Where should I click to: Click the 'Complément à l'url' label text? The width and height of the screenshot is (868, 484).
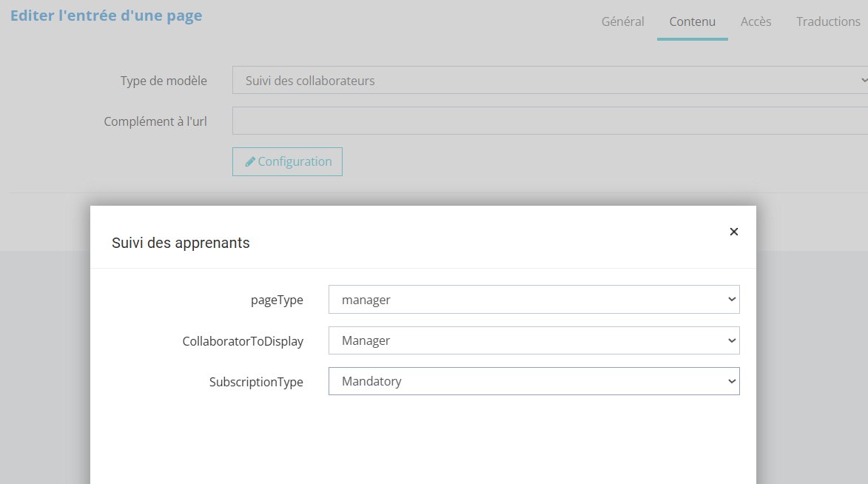[x=155, y=121]
